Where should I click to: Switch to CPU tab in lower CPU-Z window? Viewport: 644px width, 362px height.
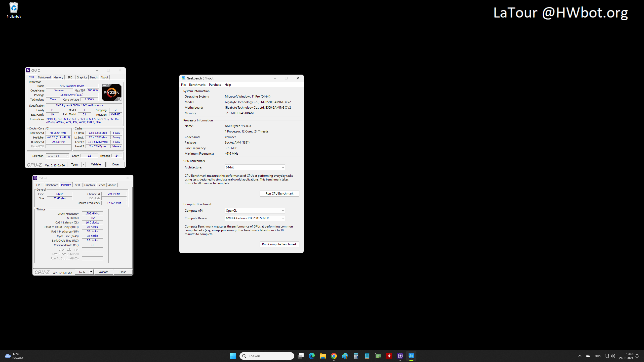pyautogui.click(x=39, y=185)
